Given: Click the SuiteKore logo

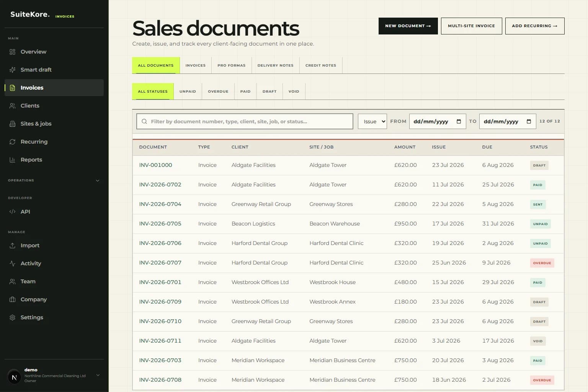Looking at the screenshot, I should coord(30,15).
